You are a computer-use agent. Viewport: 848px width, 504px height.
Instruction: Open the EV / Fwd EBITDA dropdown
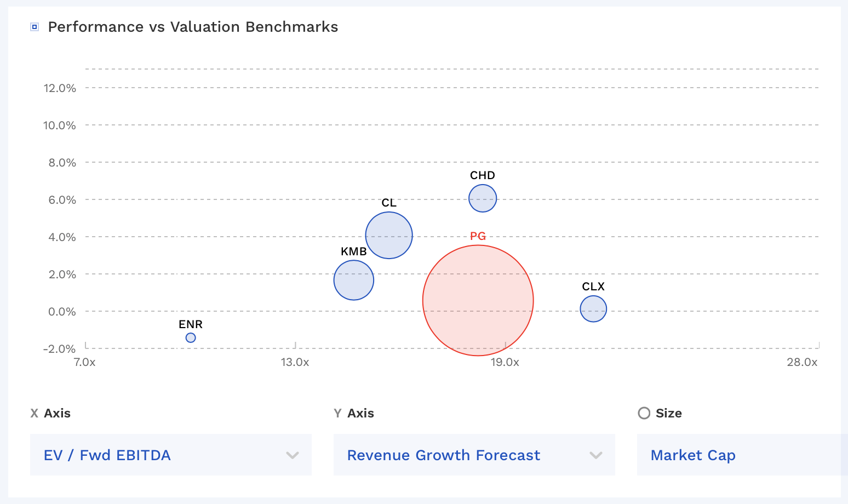coord(170,455)
